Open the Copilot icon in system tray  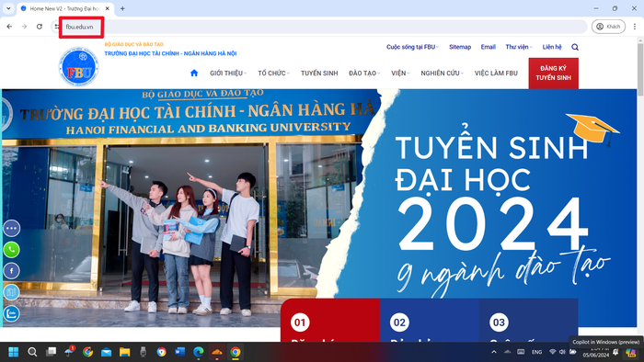[x=630, y=352]
